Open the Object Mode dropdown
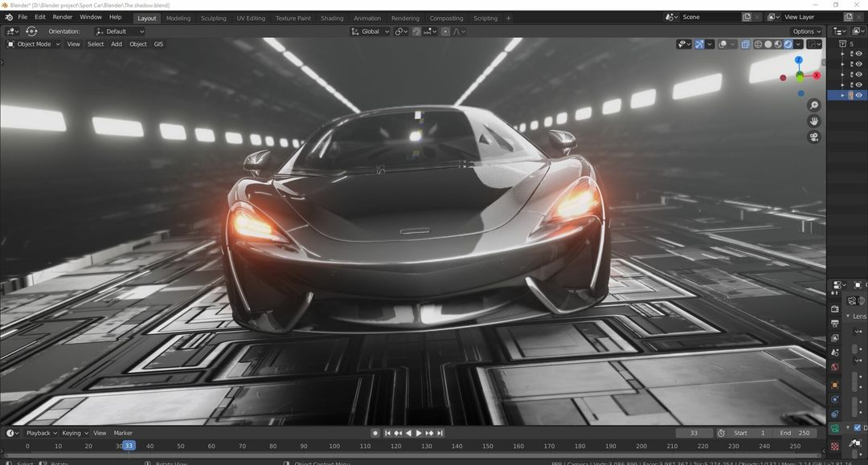868x465 pixels. 34,44
